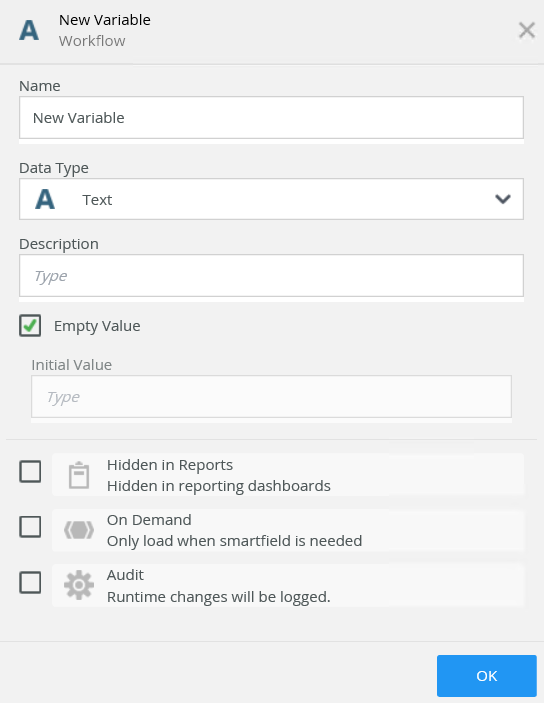The width and height of the screenshot is (544, 703).
Task: Click the Name field with New Variable
Action: click(271, 117)
